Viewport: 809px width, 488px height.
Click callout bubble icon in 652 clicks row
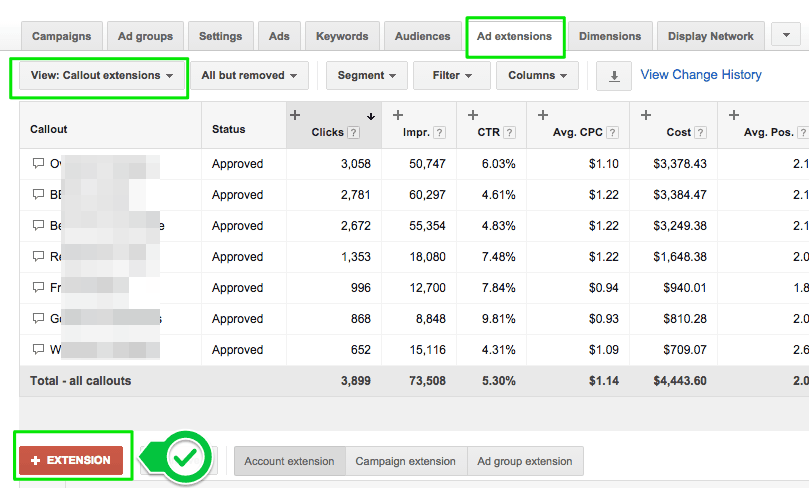point(38,349)
